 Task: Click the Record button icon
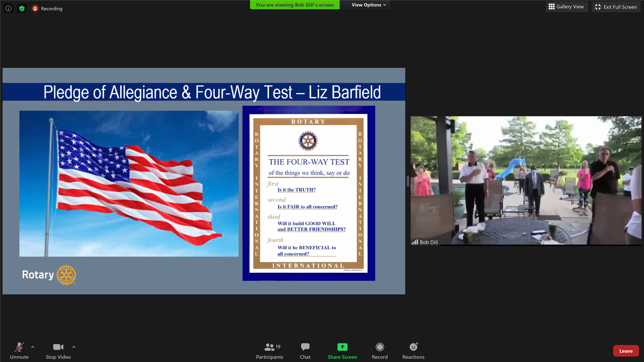[x=380, y=347]
